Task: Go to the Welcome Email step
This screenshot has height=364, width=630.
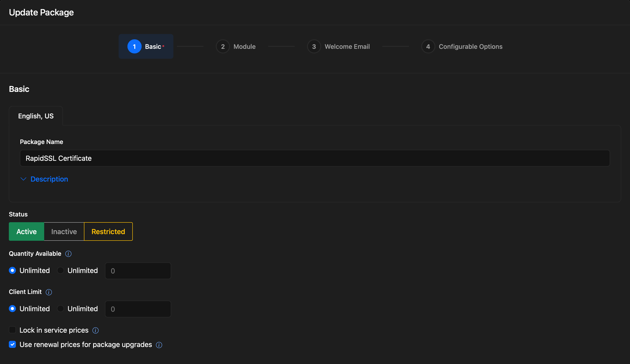Action: tap(347, 47)
